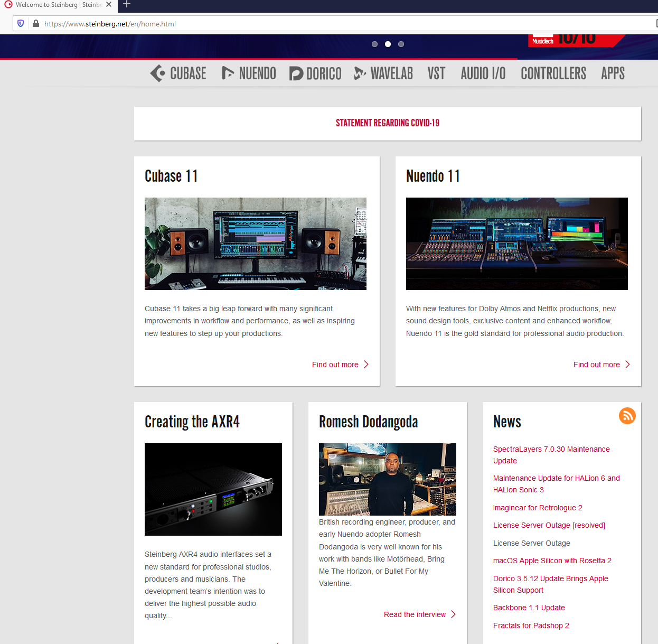Open Imaginear for Retrologue 2 news
658x644 pixels.
(x=538, y=508)
